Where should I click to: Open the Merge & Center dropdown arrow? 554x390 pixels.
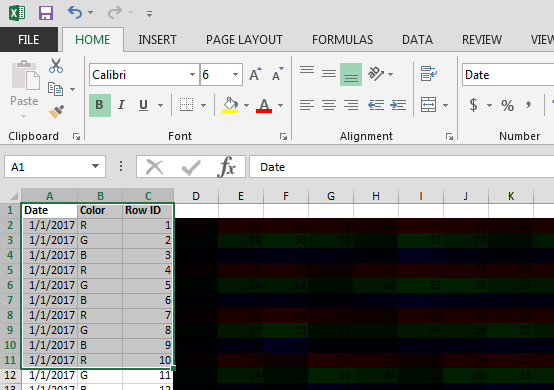click(446, 105)
